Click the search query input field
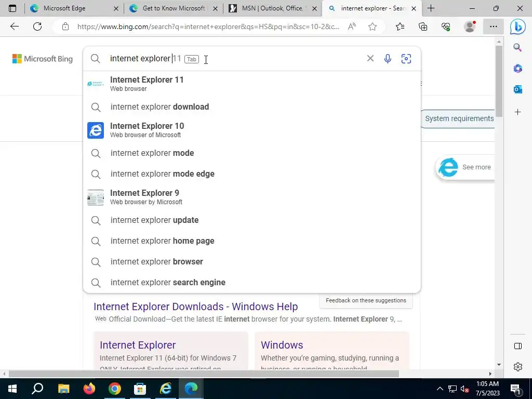The height and width of the screenshot is (399, 532). click(x=234, y=59)
